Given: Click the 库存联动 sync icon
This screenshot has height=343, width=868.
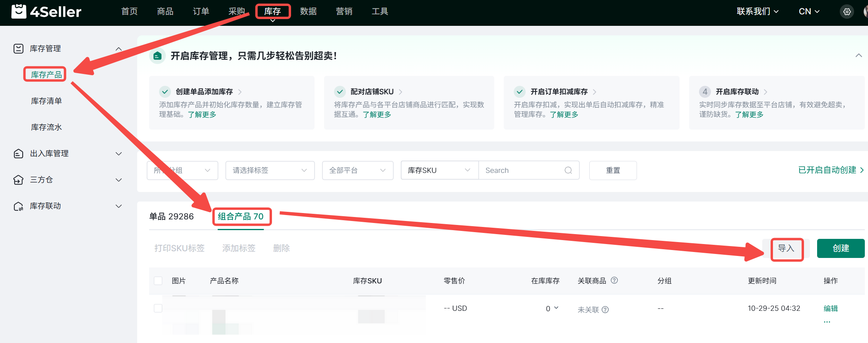Looking at the screenshot, I should [x=18, y=206].
